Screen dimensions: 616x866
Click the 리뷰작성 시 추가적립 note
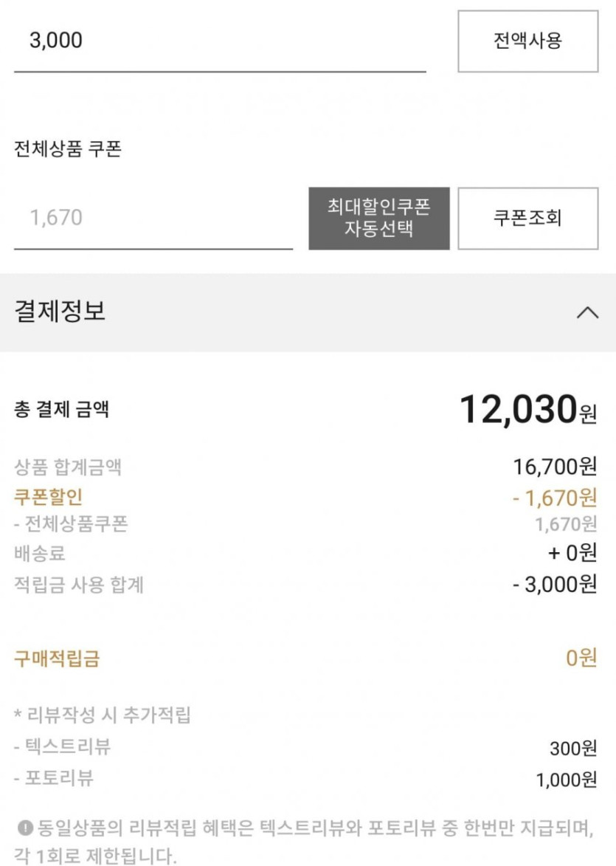103,715
